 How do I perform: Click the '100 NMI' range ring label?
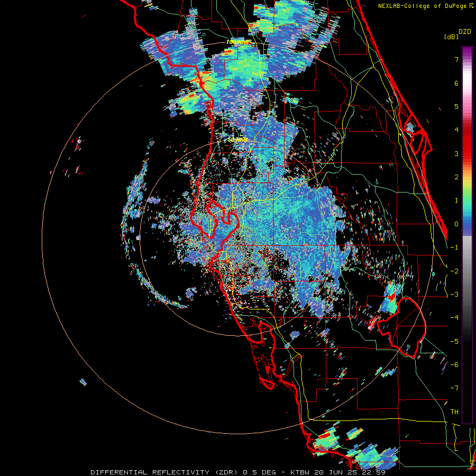point(239,42)
